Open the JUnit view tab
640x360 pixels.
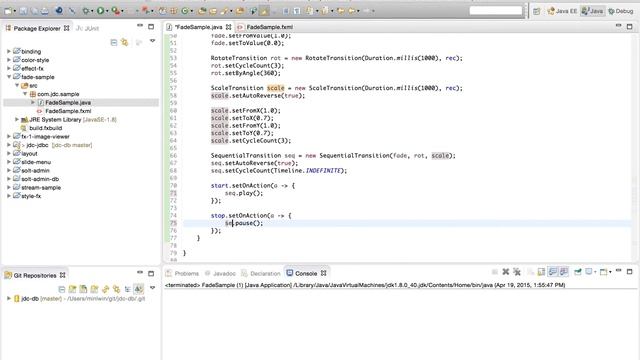(87, 28)
